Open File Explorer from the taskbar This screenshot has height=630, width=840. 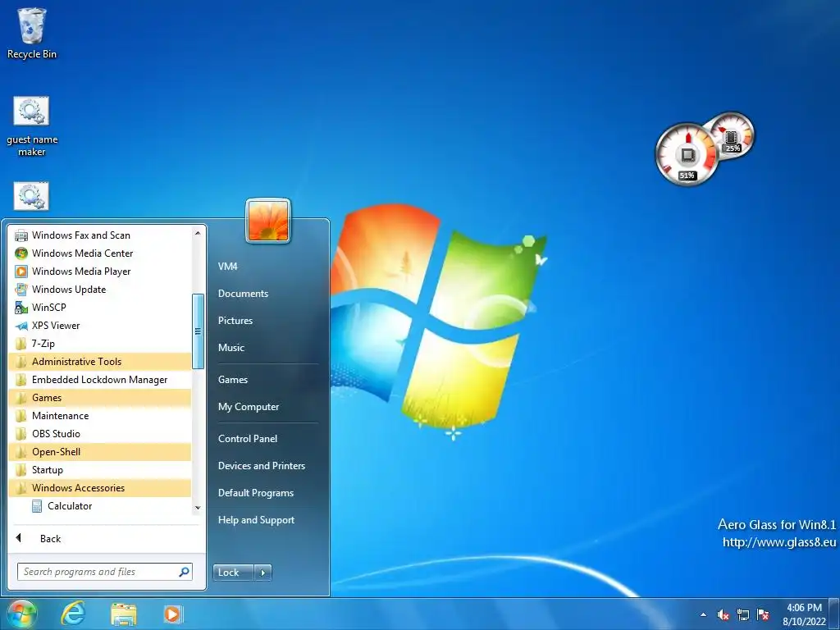[124, 614]
